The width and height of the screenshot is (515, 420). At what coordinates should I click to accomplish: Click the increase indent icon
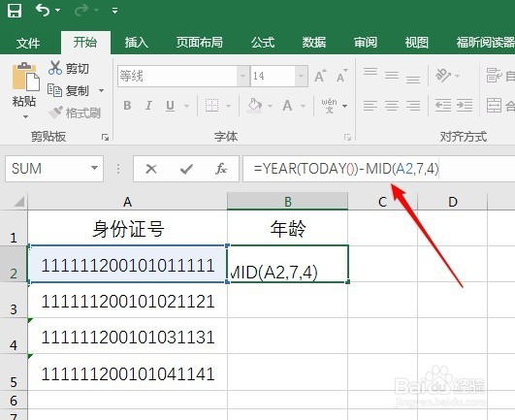pyautogui.click(x=465, y=106)
